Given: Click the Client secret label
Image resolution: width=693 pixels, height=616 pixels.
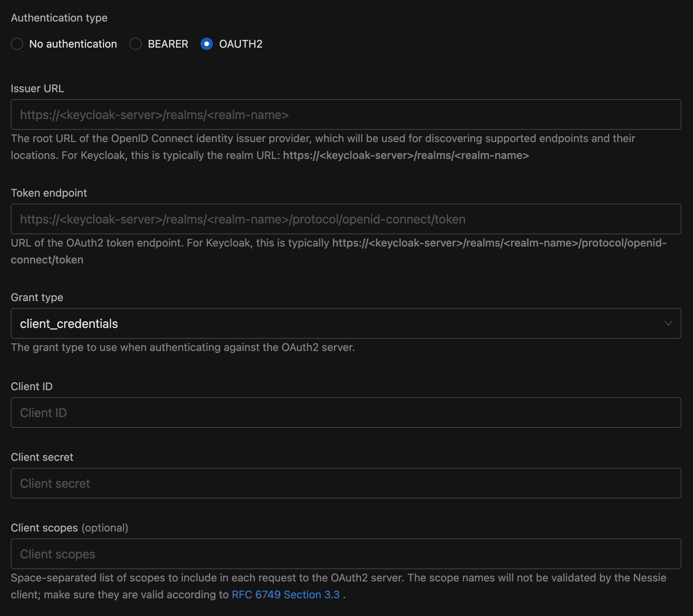Looking at the screenshot, I should [42, 457].
